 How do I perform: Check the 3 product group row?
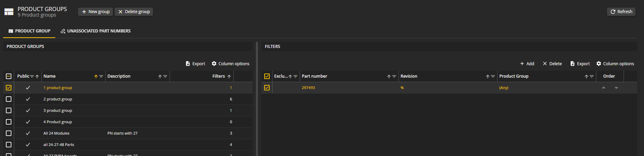(9, 110)
